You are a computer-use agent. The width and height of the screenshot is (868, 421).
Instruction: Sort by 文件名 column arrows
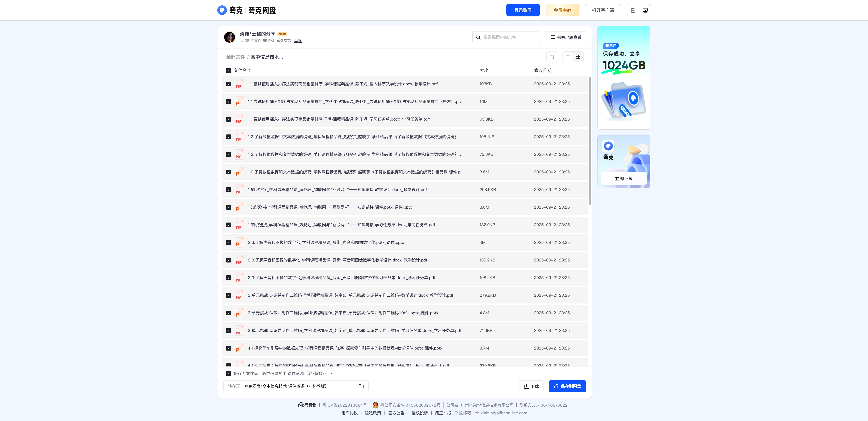249,70
